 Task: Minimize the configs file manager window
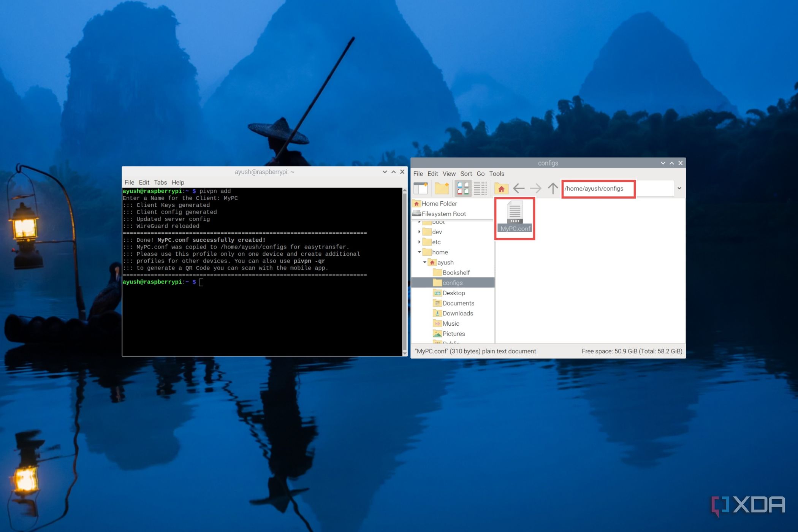point(663,163)
